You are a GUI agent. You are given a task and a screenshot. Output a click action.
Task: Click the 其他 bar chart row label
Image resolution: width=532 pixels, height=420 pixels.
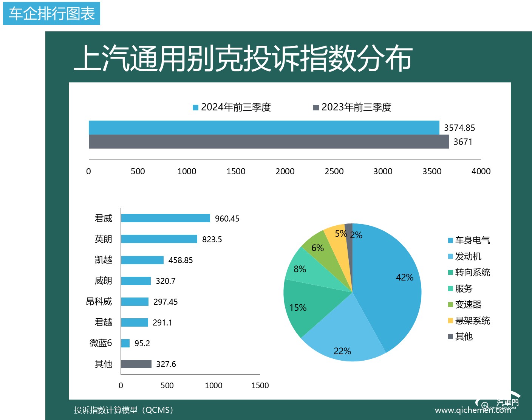[x=104, y=364]
